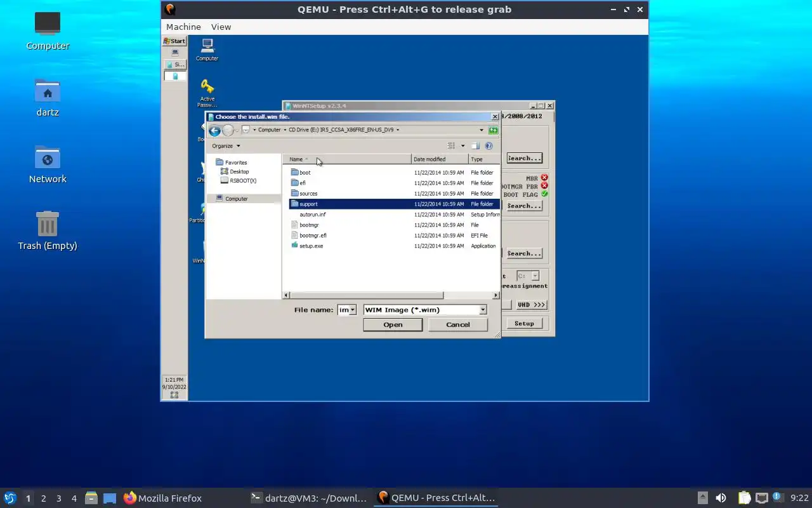Viewport: 812px width, 508px height.
Task: Click the Setup button in WinNTSetup
Action: (524, 323)
